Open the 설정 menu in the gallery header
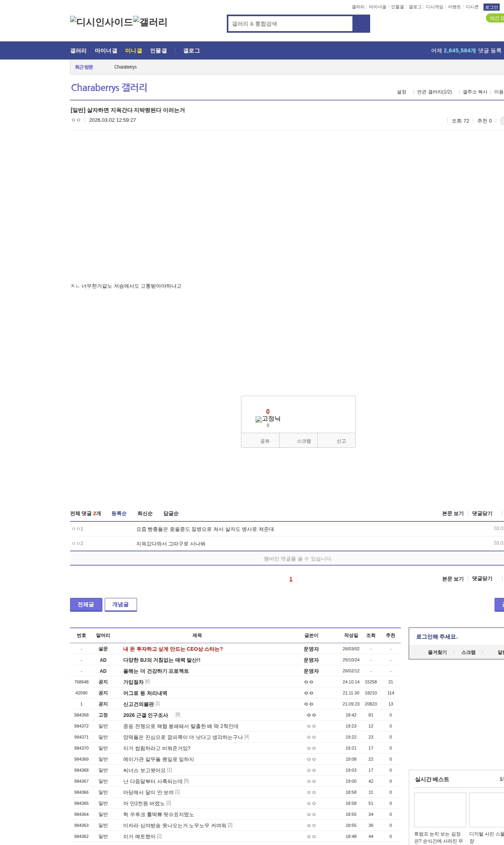 [401, 92]
